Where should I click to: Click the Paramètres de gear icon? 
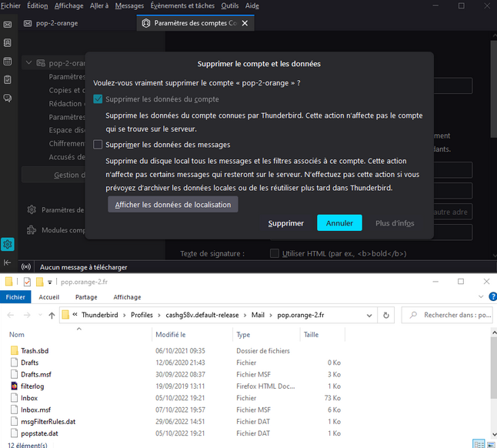tap(32, 209)
